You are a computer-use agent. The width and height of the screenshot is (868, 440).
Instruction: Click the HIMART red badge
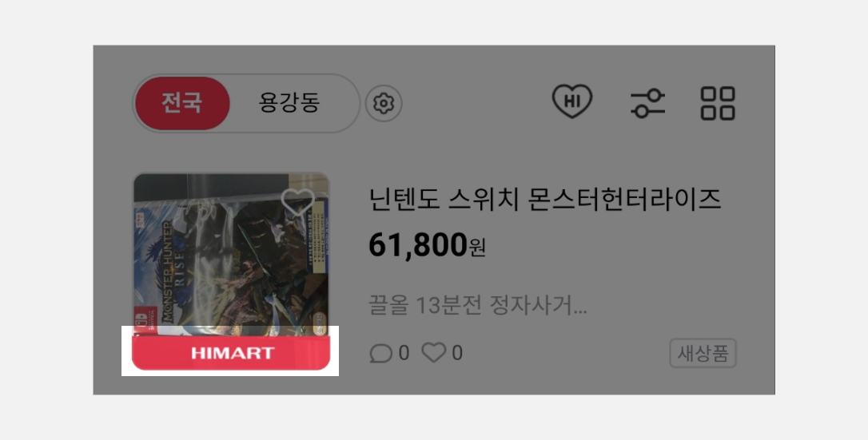point(231,353)
